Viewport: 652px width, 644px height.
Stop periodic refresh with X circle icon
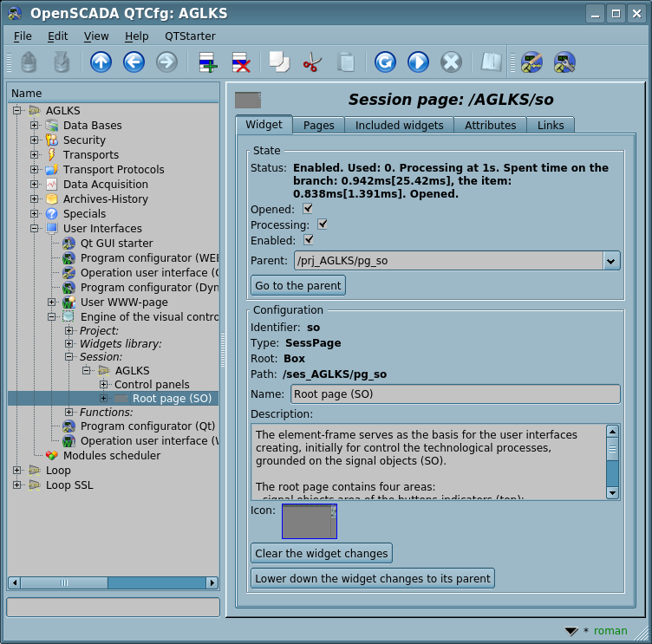pos(451,62)
